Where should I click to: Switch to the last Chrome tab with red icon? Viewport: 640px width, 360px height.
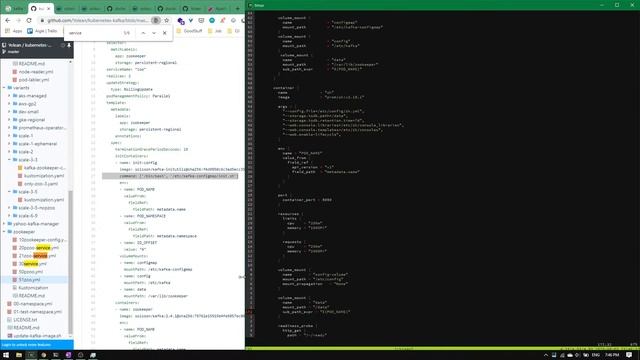point(217,8)
